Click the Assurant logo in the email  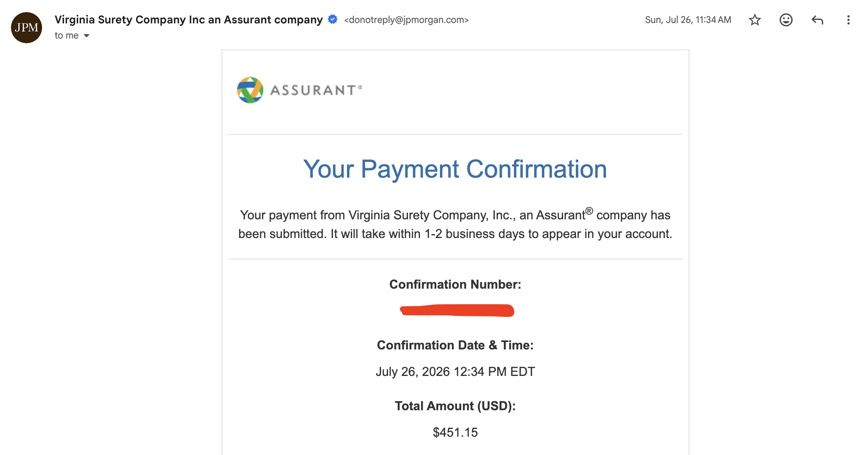tap(299, 90)
